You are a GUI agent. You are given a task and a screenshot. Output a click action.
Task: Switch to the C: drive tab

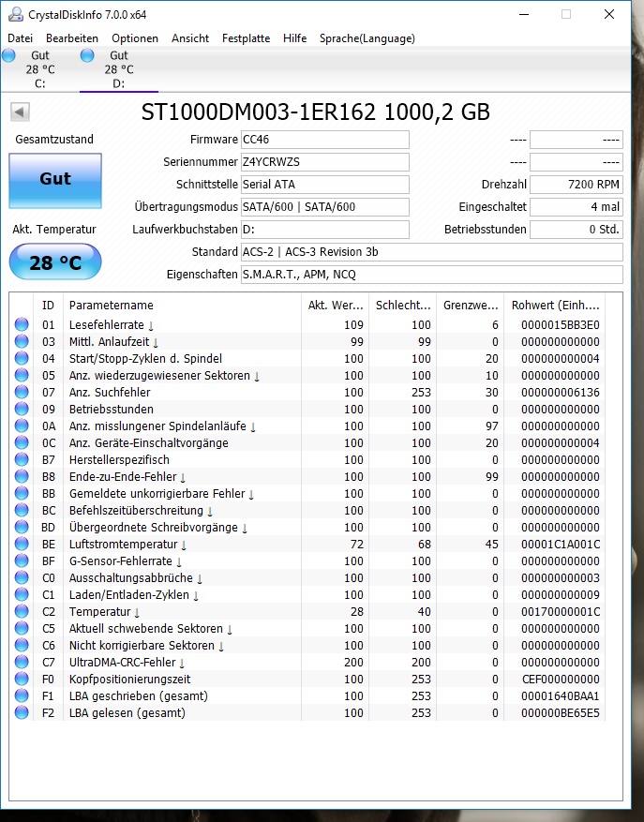(40, 69)
